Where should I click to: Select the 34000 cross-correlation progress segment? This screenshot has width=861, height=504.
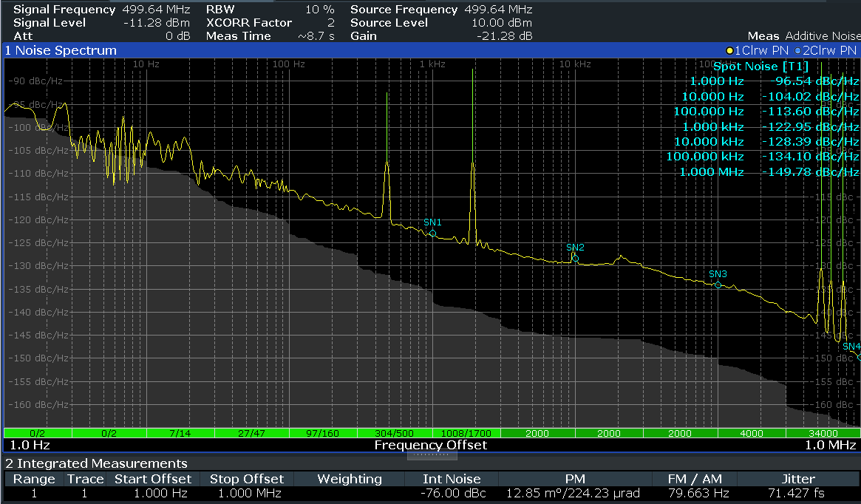click(x=823, y=433)
